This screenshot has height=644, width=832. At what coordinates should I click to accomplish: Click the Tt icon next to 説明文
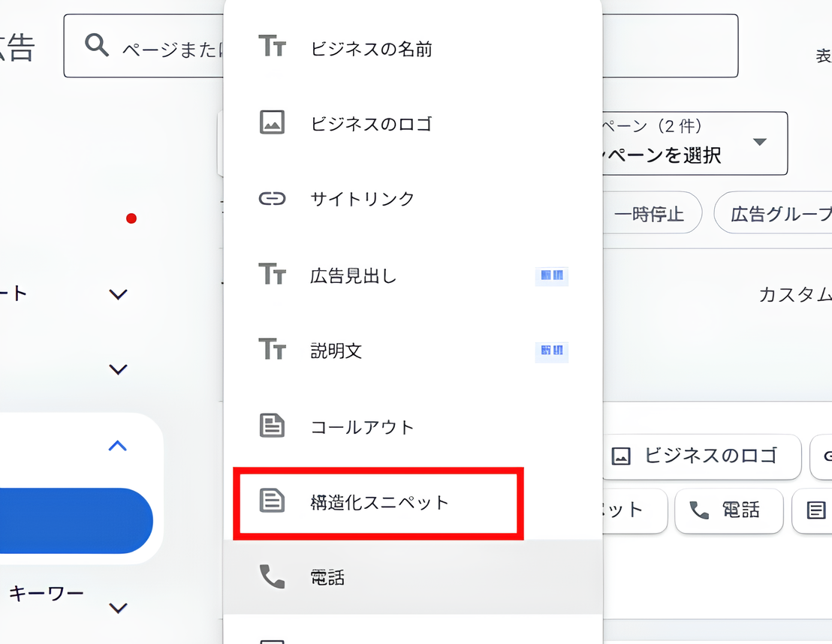(x=273, y=351)
